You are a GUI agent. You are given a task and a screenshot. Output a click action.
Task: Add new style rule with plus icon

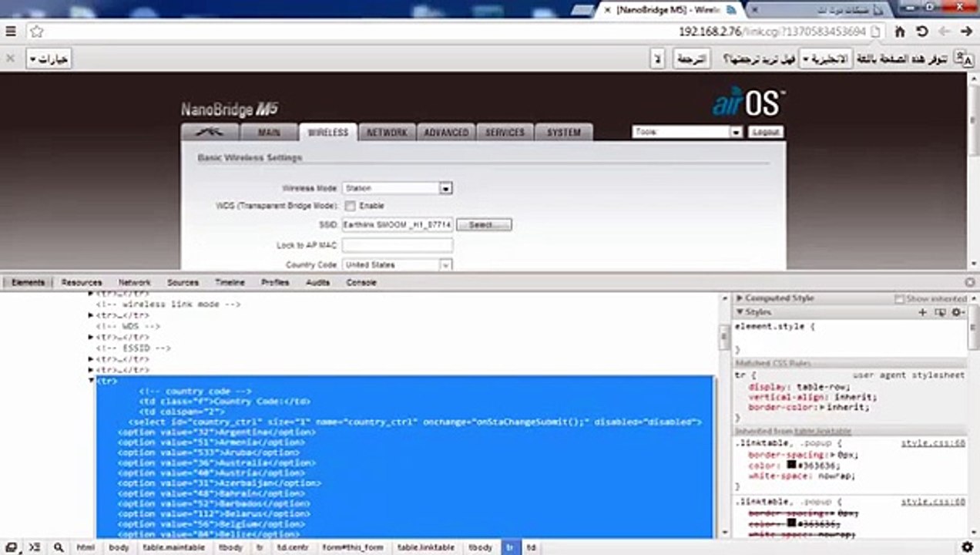[923, 312]
